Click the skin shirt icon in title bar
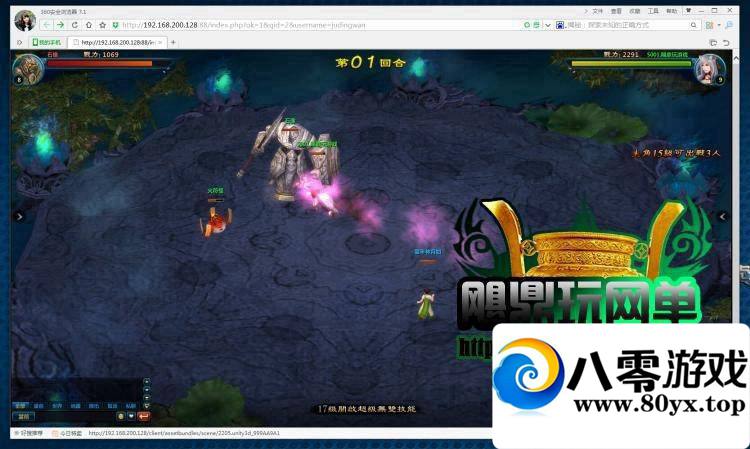This screenshot has height=449, width=750. 689,11
